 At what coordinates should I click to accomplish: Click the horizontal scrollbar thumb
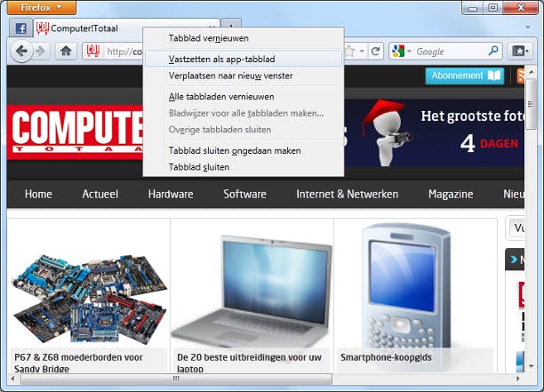(176, 379)
